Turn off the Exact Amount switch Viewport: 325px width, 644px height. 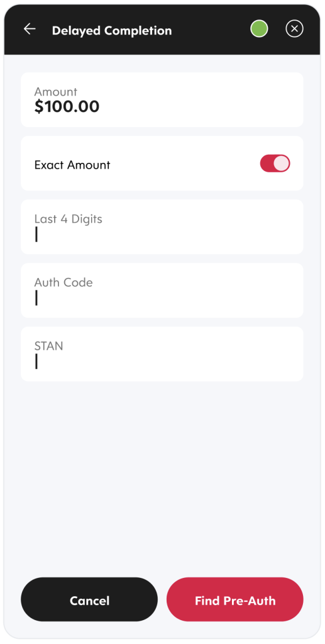point(275,164)
